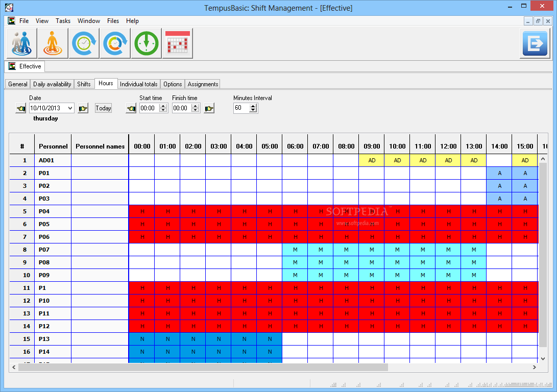Click next time range hand icon
The height and width of the screenshot is (392, 557).
pos(209,108)
